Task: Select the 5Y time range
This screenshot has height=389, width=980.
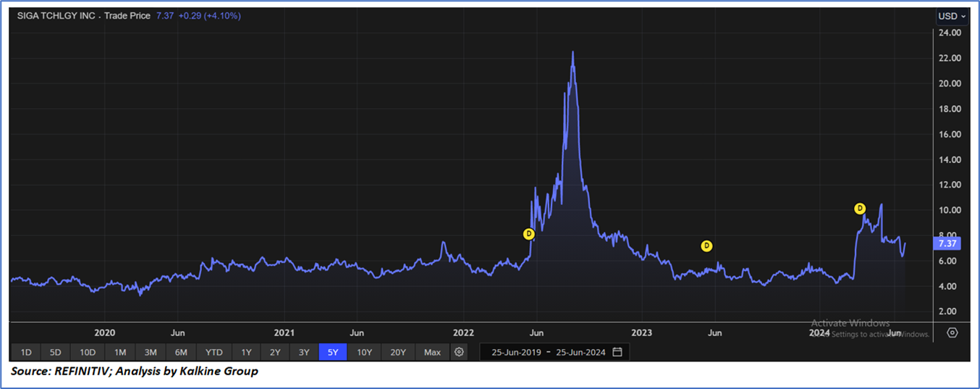Action: coord(333,352)
